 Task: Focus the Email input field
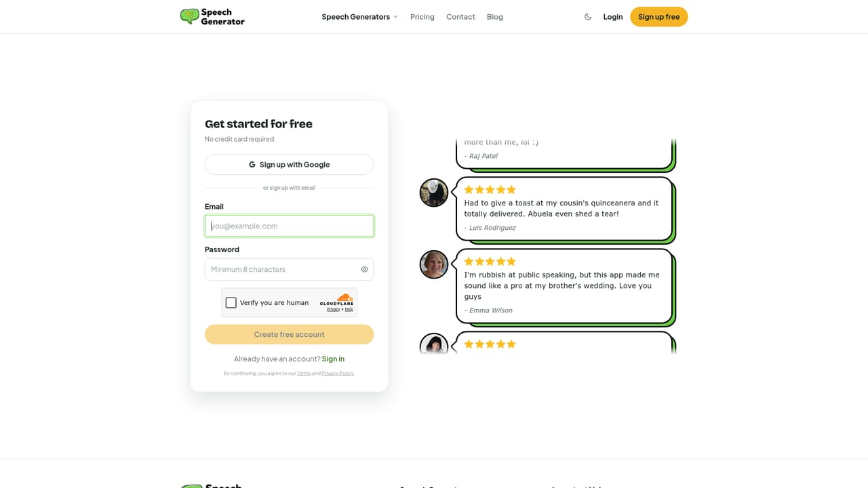click(290, 226)
